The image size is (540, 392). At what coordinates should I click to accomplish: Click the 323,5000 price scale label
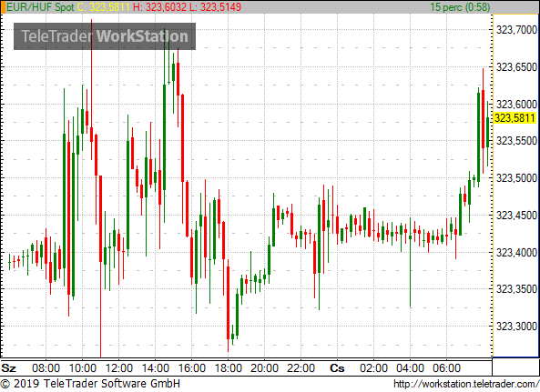coord(516,178)
